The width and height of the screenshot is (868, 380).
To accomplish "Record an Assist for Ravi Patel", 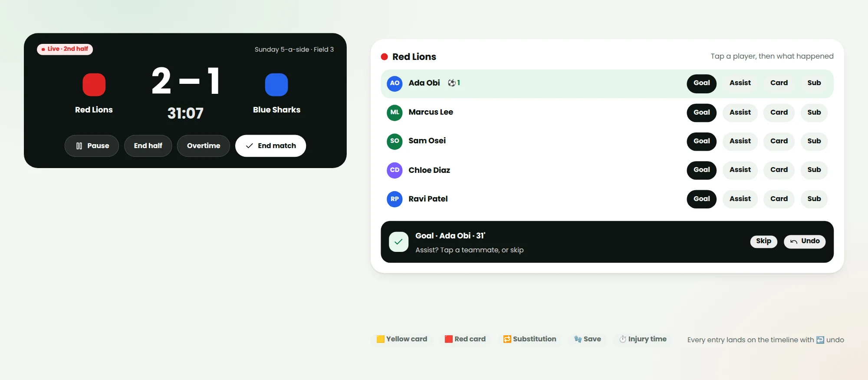I will pos(740,199).
